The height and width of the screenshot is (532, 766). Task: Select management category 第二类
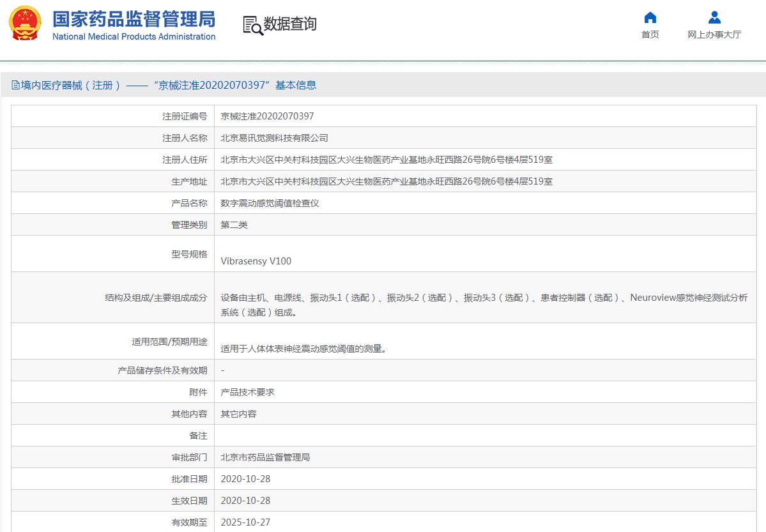point(234,225)
